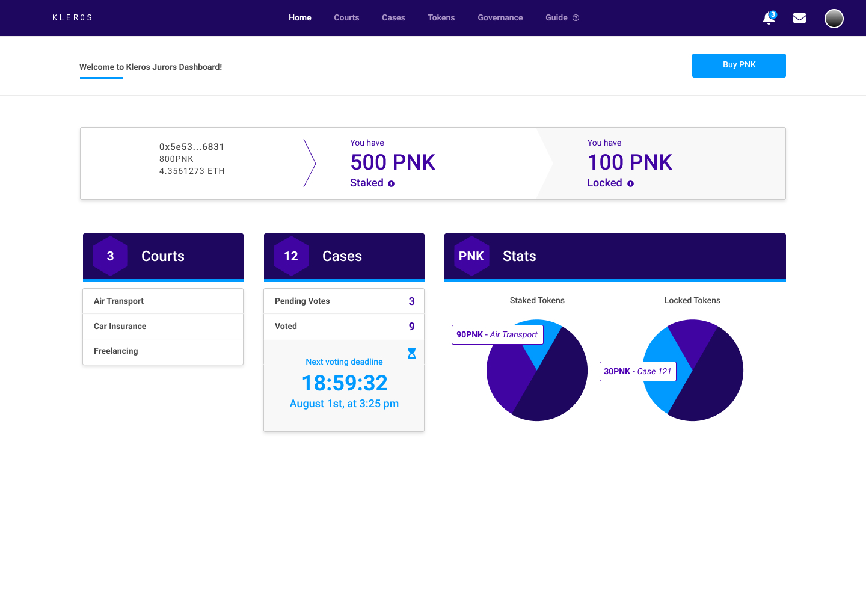
Task: Open the messages envelope icon
Action: 799,18
